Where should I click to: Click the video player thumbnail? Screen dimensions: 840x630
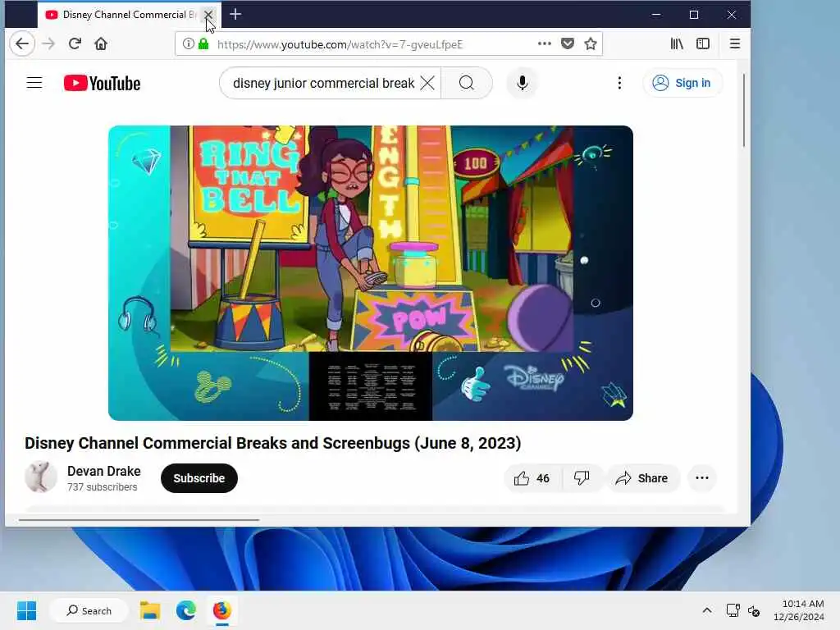coord(370,272)
